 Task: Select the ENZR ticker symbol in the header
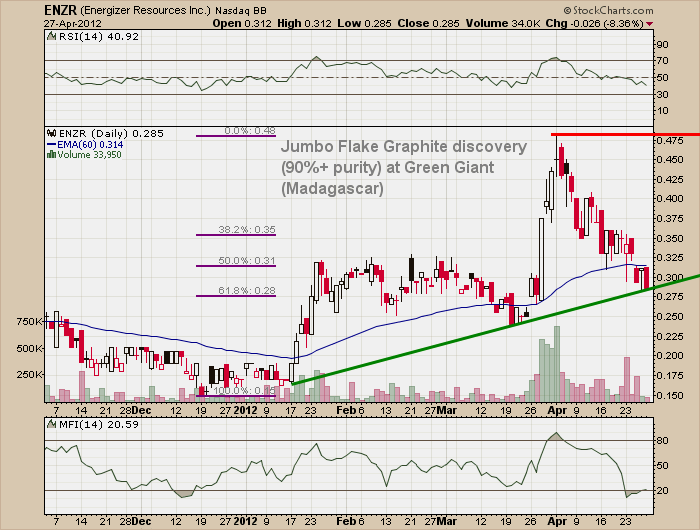click(60, 10)
